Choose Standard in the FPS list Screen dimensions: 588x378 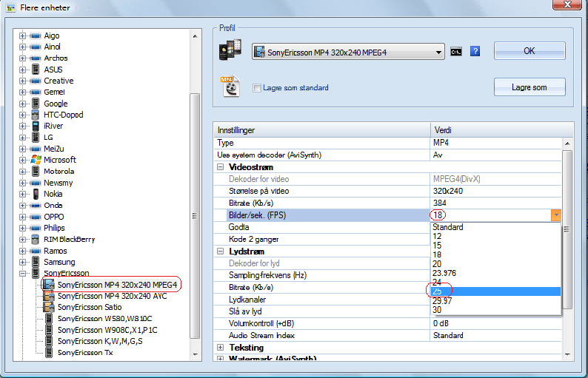click(x=495, y=227)
